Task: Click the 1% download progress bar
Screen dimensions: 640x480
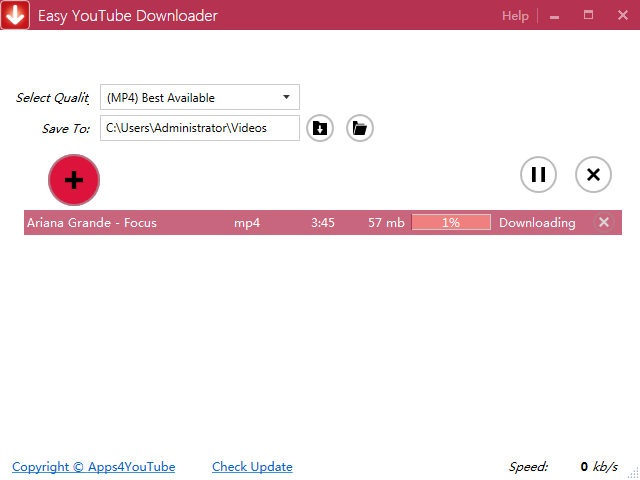Action: pos(451,223)
